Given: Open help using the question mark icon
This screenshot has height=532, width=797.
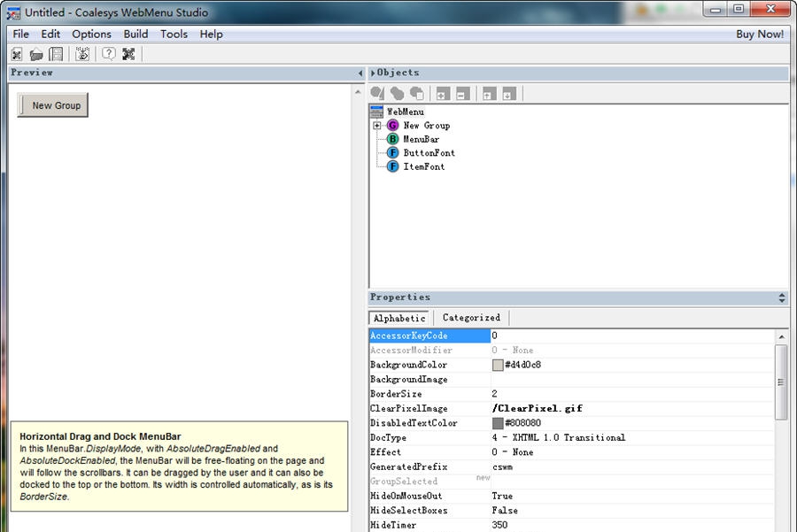Looking at the screenshot, I should (x=109, y=54).
